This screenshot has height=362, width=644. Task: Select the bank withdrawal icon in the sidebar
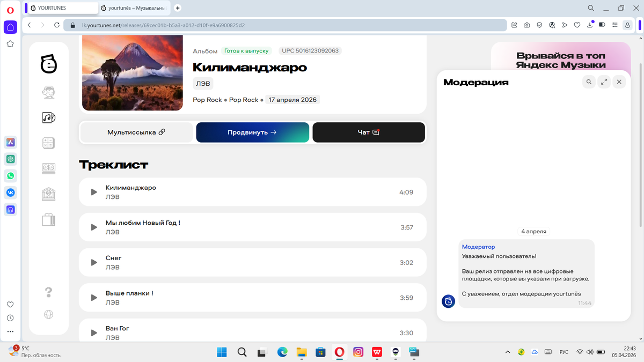[48, 194]
